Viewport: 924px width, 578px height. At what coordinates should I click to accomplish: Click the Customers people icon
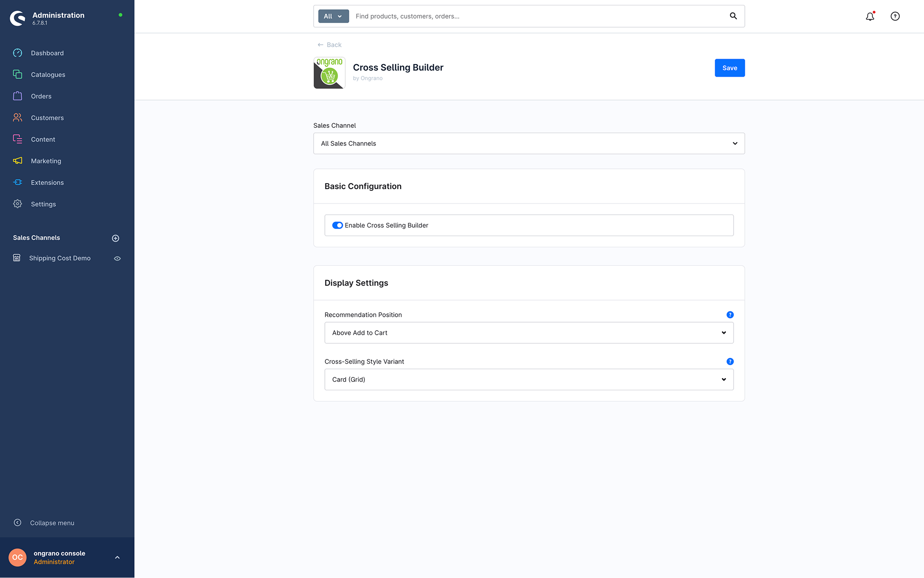(x=18, y=118)
